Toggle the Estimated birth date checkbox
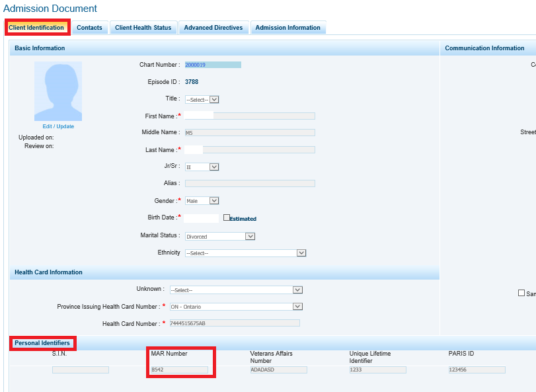This screenshot has width=536, height=392. [x=227, y=217]
